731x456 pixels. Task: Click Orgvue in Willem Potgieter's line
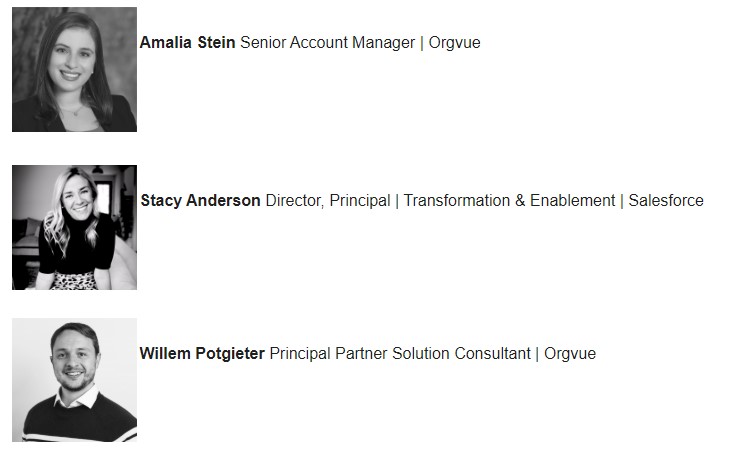(570, 354)
